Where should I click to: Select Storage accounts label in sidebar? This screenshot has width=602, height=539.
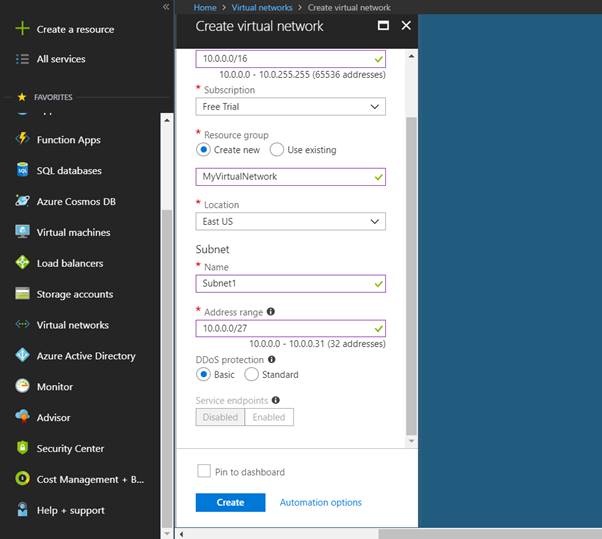pos(75,294)
